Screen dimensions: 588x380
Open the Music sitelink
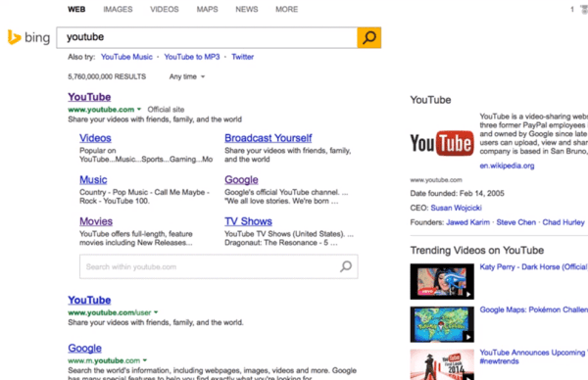93,180
